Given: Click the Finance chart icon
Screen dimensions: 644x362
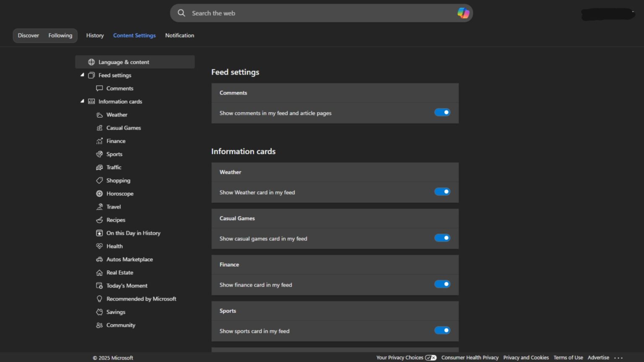Looking at the screenshot, I should (x=99, y=141).
